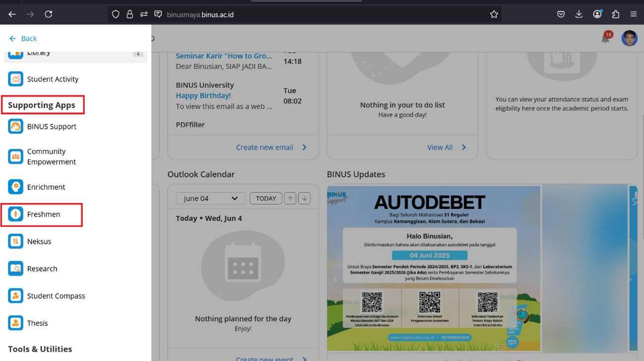
Task: Open the BINUS Support app icon
Action: pyautogui.click(x=15, y=126)
